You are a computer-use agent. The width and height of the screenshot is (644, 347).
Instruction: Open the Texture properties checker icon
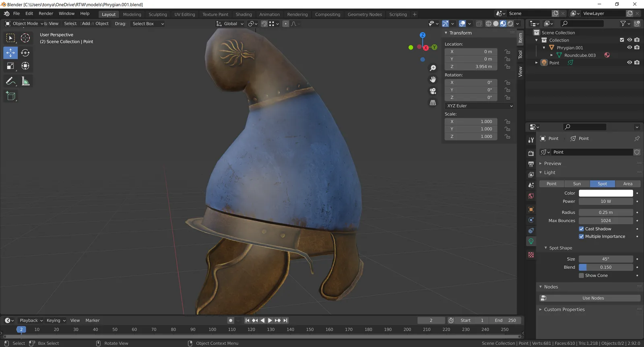(531, 255)
